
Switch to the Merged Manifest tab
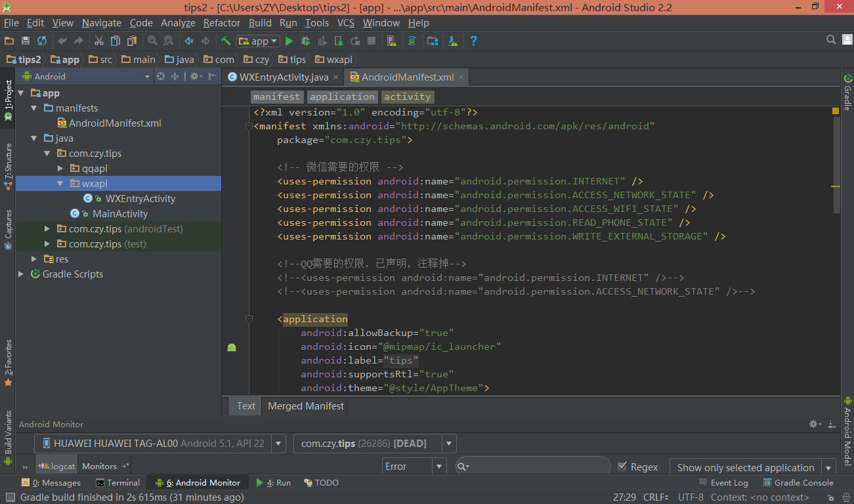click(x=306, y=406)
